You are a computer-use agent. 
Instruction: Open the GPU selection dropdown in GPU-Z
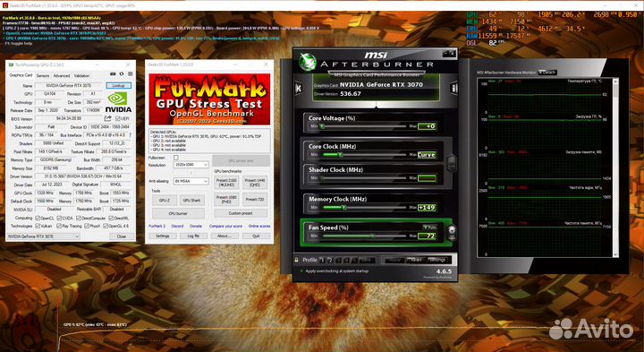[x=43, y=236]
